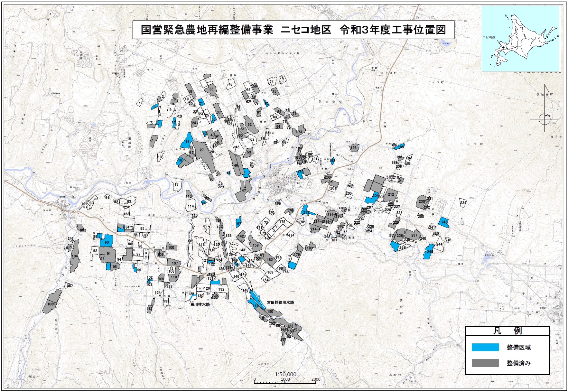Select grey parcel number 73
Screen dimensions: 568x392
coord(299,131)
